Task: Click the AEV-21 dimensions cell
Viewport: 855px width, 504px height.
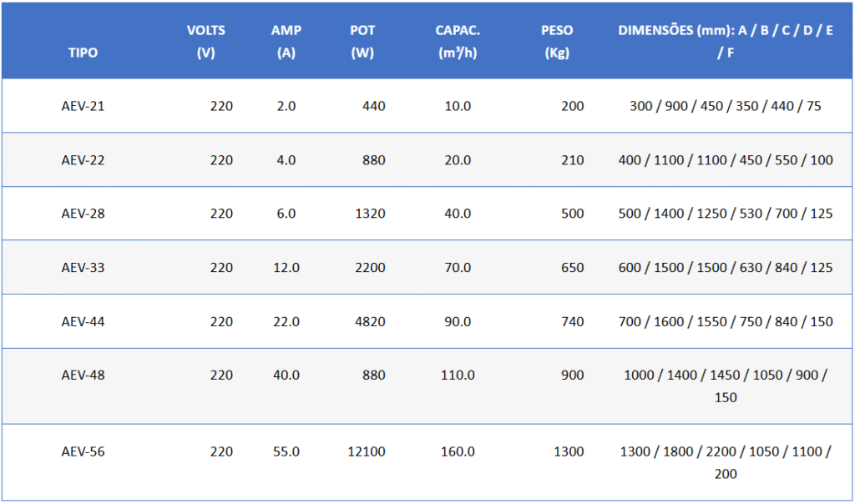Action: 725,106
